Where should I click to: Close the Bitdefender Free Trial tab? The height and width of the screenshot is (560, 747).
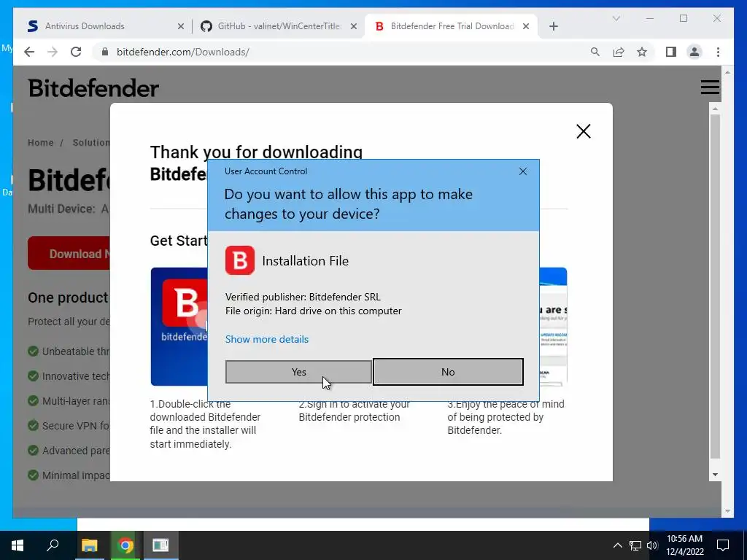[526, 27]
